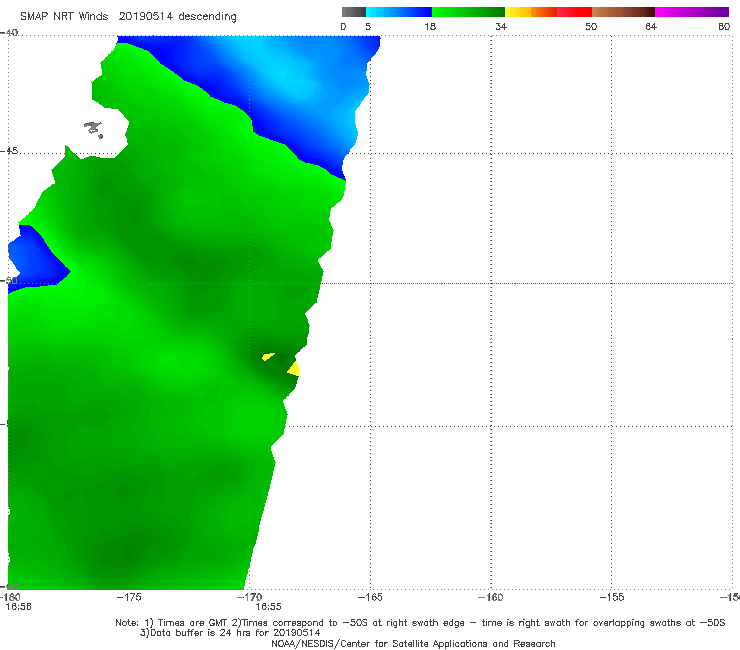The image size is (740, 650).
Task: Click the longitude label '-155'
Action: [x=612, y=597]
